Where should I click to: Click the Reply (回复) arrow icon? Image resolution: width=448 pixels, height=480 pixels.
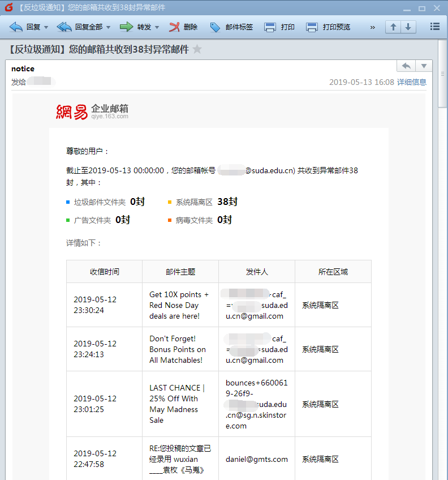click(x=16, y=27)
